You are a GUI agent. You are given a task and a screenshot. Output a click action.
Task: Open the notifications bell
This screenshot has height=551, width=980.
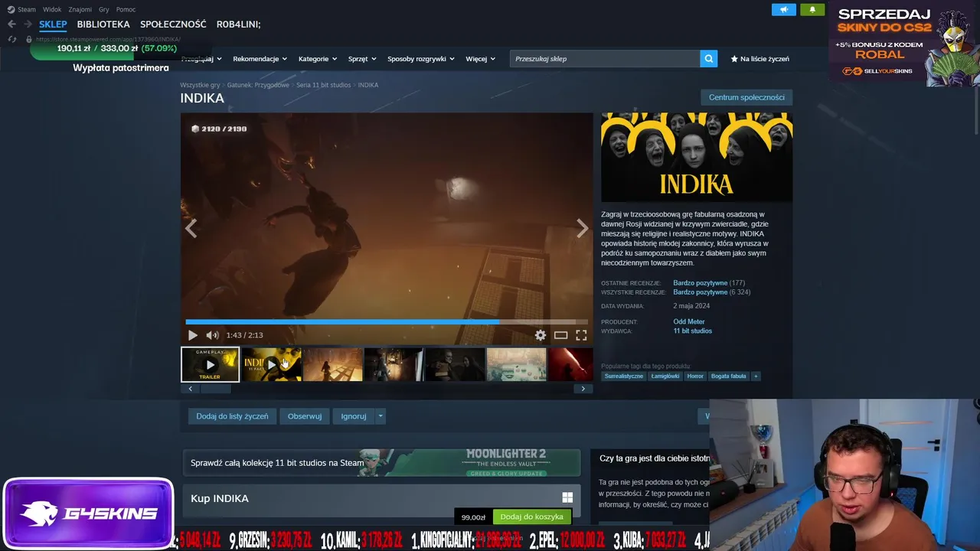tap(812, 9)
